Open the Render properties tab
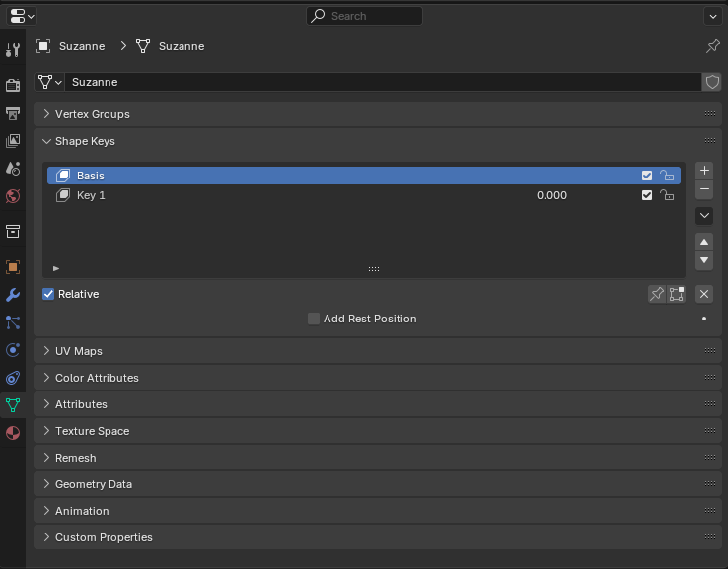The width and height of the screenshot is (728, 569). [x=13, y=85]
